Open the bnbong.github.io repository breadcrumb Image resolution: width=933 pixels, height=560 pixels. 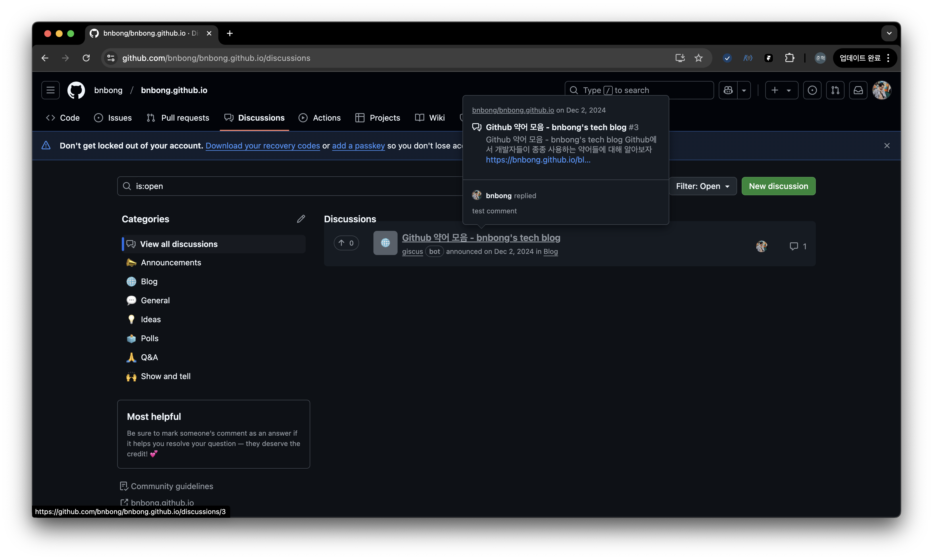[x=174, y=90]
